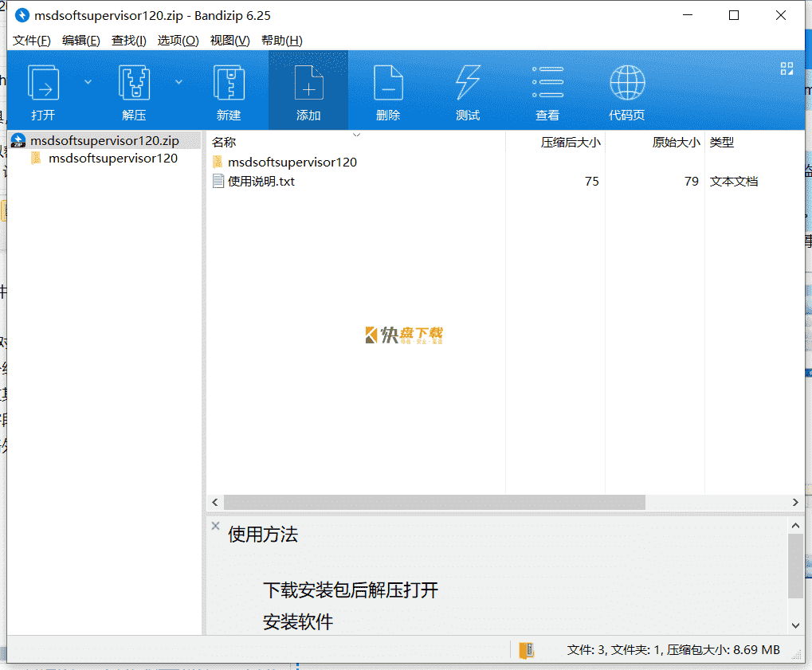Viewport: 812px width, 670px height.
Task: Select msdsoftsupervisor120 folder in the tree
Action: (x=113, y=158)
